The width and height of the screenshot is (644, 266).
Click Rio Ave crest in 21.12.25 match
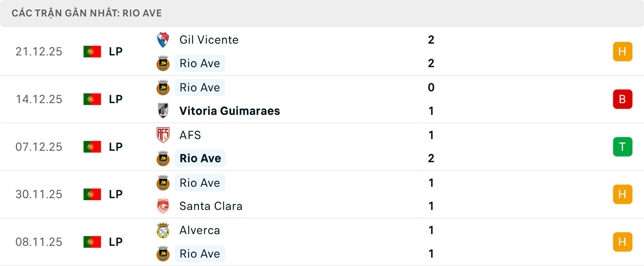click(163, 63)
